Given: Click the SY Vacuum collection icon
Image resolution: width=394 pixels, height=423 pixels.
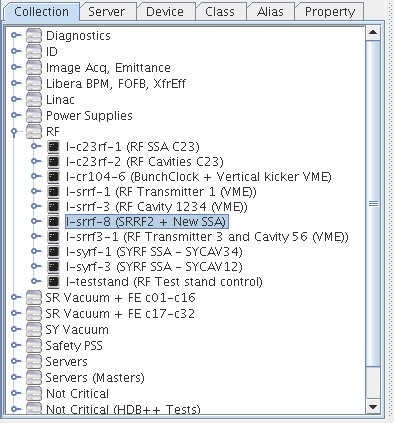Looking at the screenshot, I should [x=34, y=329].
